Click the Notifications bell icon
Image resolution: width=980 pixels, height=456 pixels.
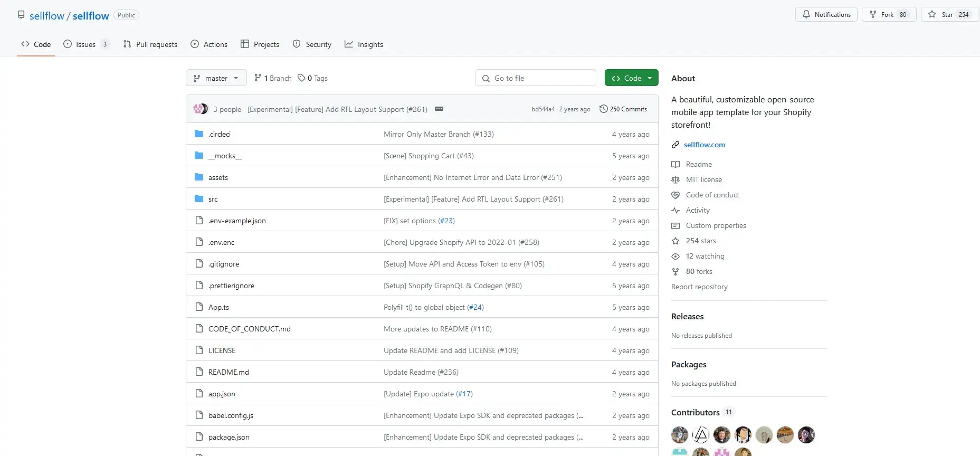(806, 15)
